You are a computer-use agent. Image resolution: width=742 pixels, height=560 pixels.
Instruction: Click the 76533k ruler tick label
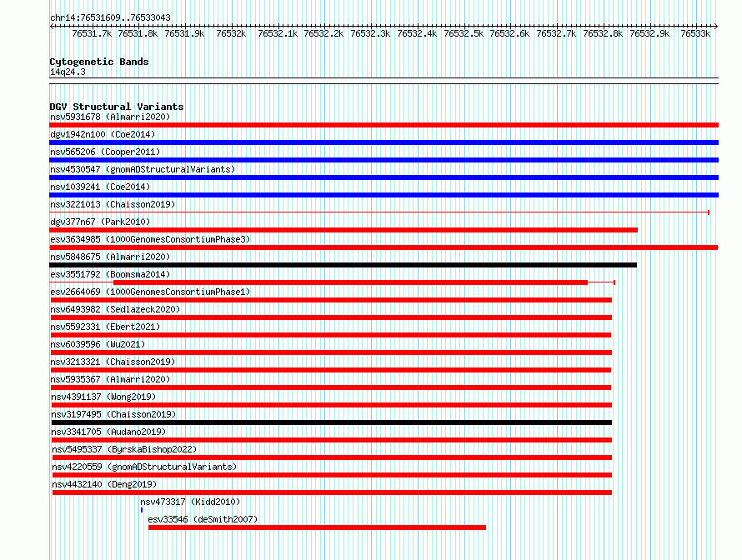coord(695,33)
